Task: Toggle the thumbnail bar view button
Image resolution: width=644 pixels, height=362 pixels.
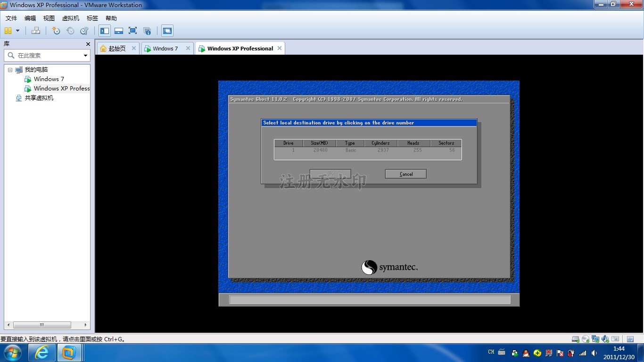Action: (119, 31)
